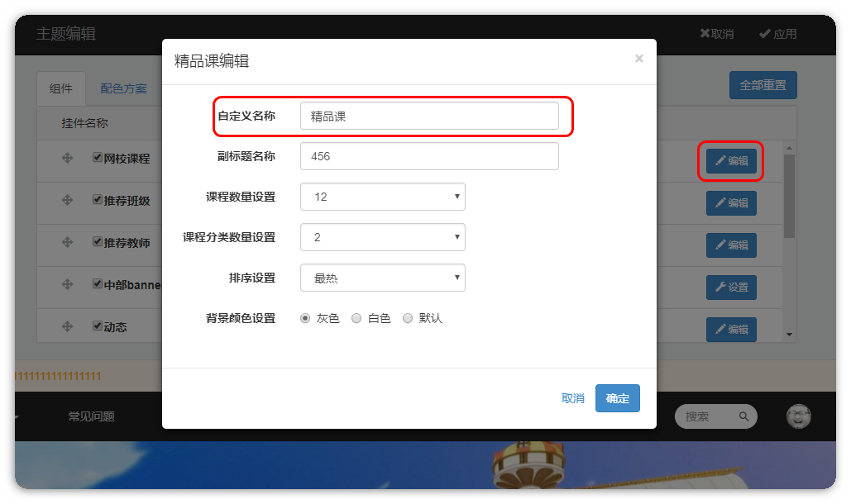Click the drag handle beside 动态
The image size is (851, 504).
coord(68,326)
